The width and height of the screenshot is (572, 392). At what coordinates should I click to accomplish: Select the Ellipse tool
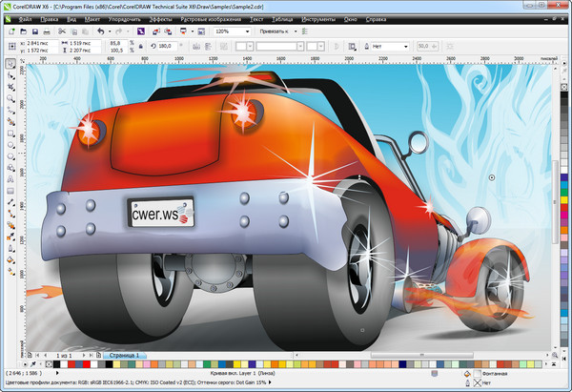coord(10,145)
